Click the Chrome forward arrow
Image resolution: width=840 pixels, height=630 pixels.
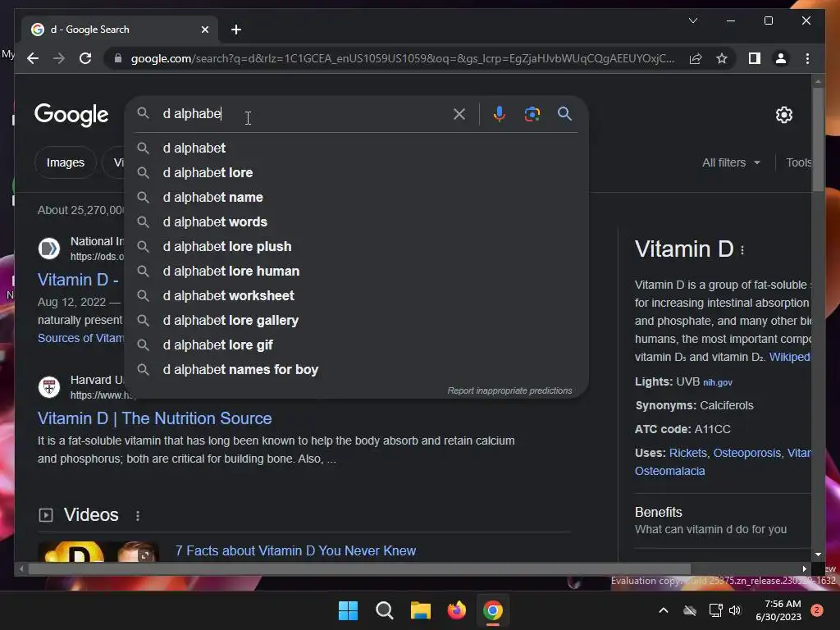tap(59, 58)
